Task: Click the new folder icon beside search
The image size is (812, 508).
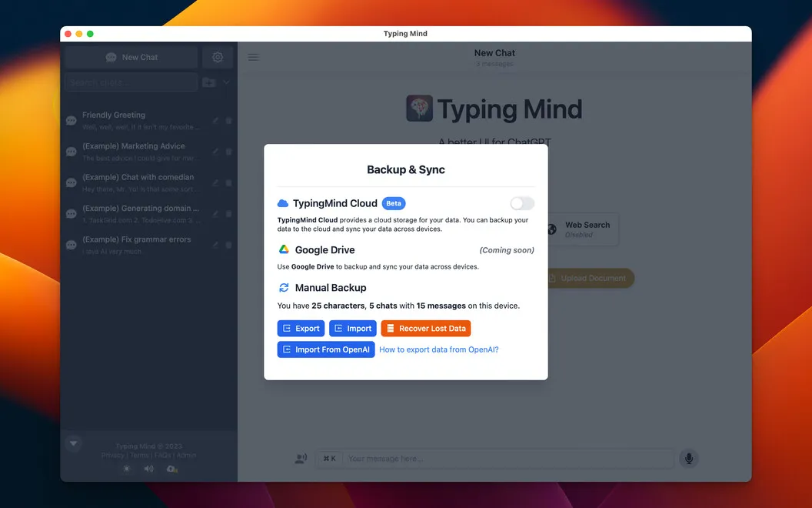Action: point(209,82)
